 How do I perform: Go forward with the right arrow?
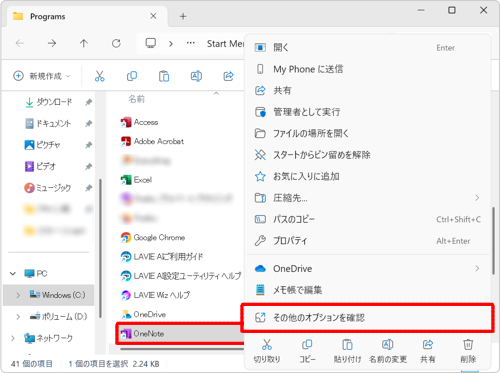(52, 43)
